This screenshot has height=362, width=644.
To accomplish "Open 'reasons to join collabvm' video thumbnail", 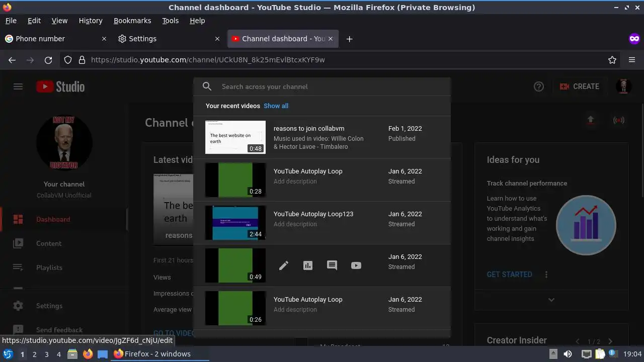I will click(x=235, y=137).
